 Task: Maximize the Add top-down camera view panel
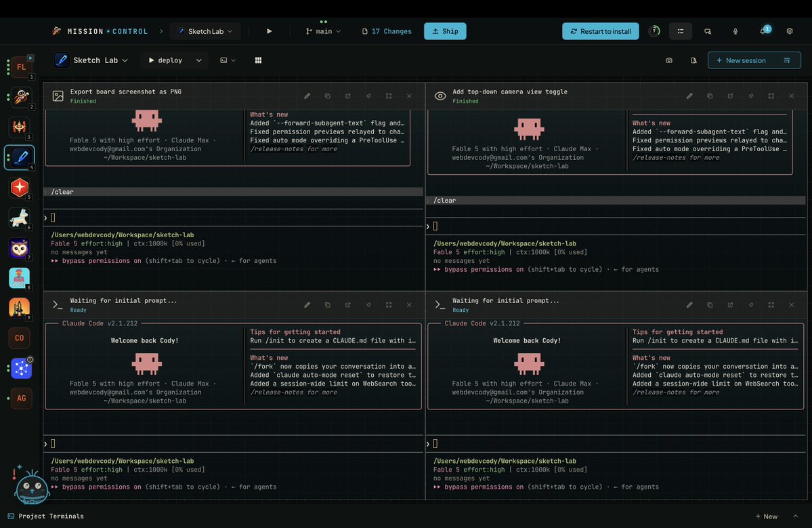coord(771,96)
